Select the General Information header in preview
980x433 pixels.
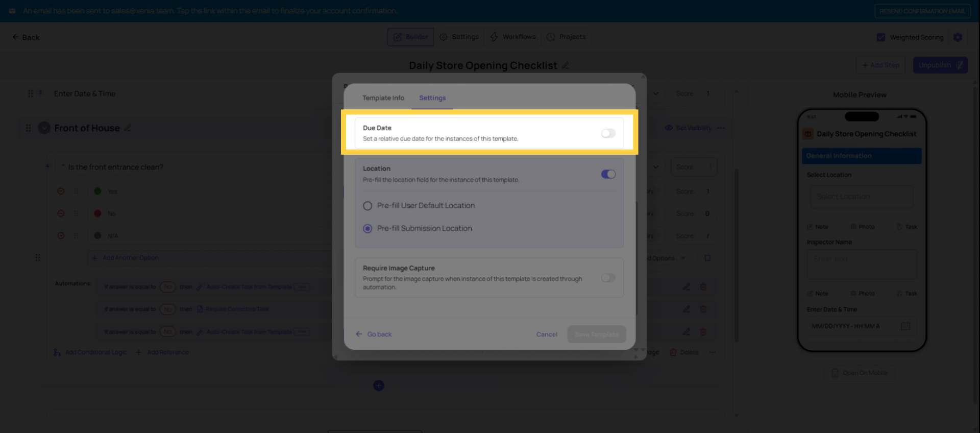(x=862, y=156)
